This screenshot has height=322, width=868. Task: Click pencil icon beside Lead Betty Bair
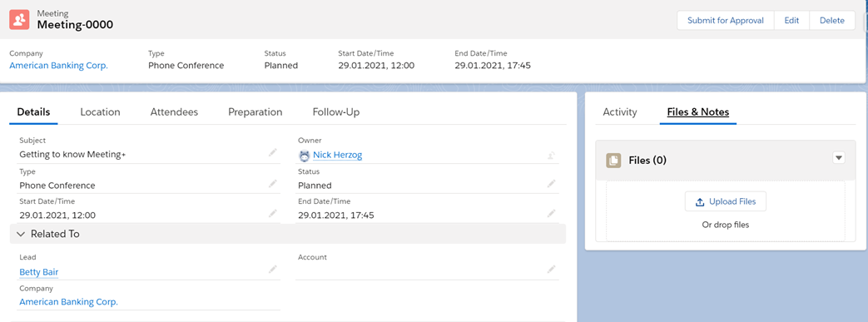click(x=272, y=270)
